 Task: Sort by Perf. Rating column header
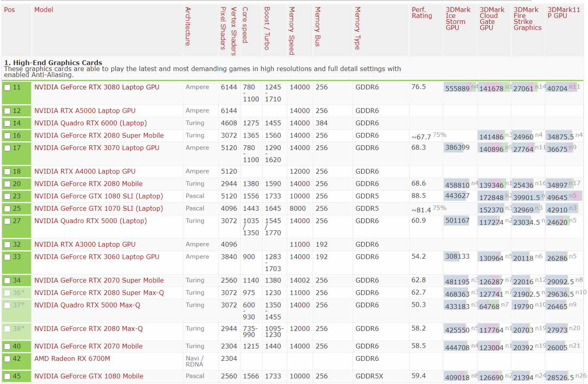(x=422, y=13)
